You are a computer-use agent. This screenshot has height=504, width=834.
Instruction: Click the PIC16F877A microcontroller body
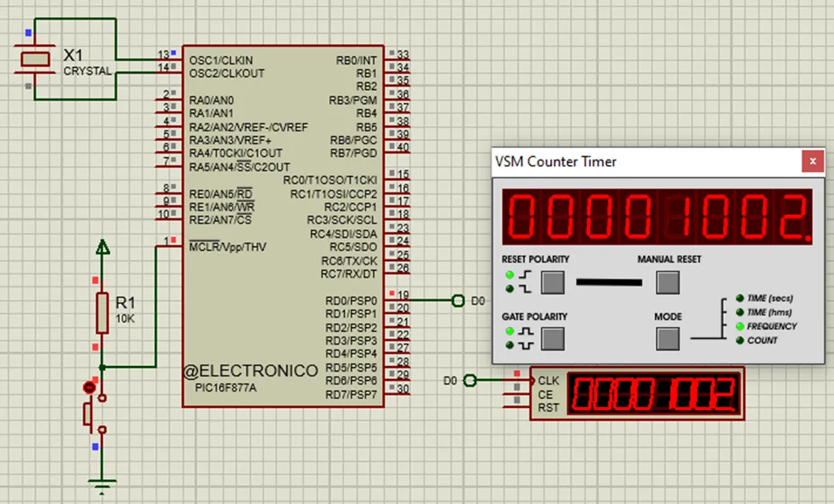click(x=283, y=224)
